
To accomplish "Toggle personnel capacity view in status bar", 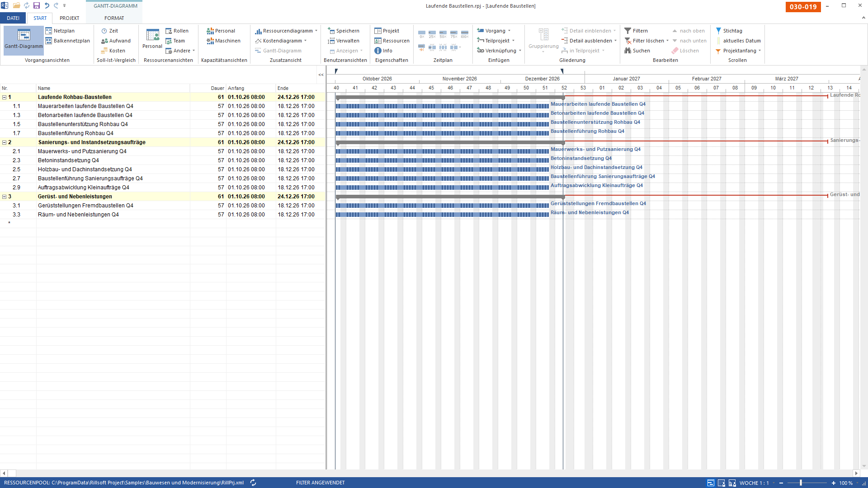I will tap(722, 483).
